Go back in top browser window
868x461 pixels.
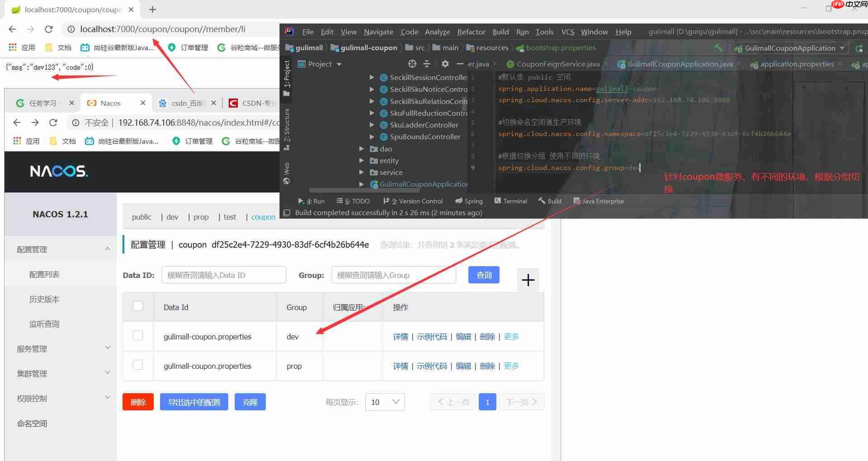[13, 29]
